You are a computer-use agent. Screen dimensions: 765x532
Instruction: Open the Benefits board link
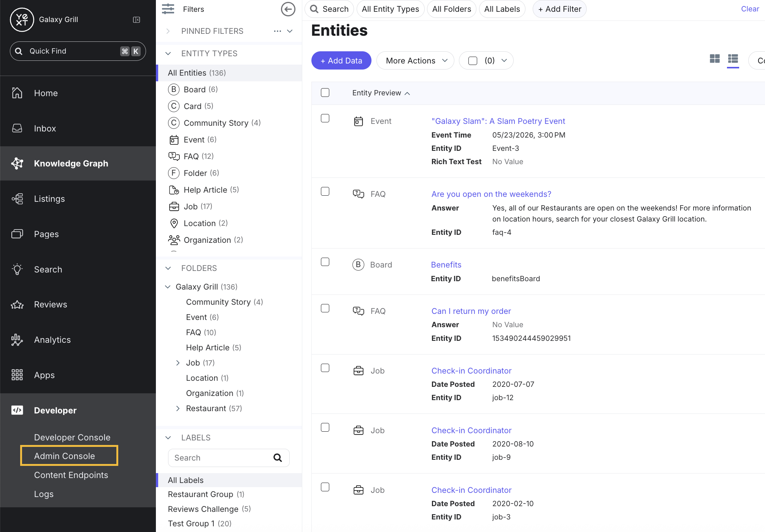(446, 265)
